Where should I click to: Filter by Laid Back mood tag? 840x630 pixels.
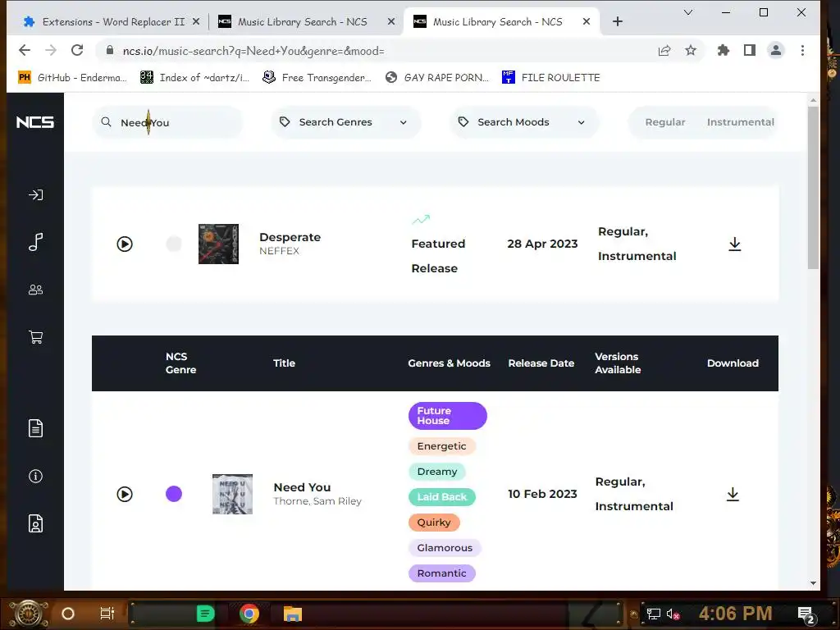(x=441, y=497)
